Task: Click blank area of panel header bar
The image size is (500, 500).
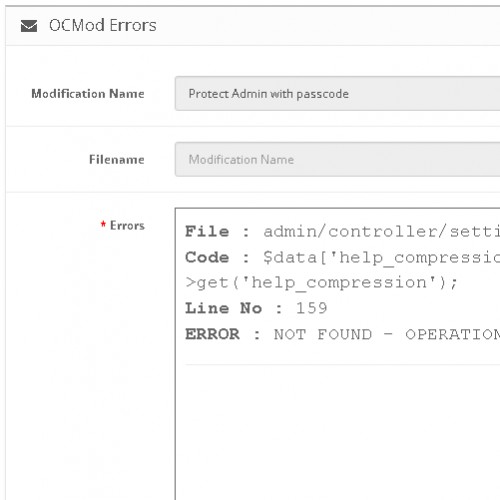Action: [328, 26]
